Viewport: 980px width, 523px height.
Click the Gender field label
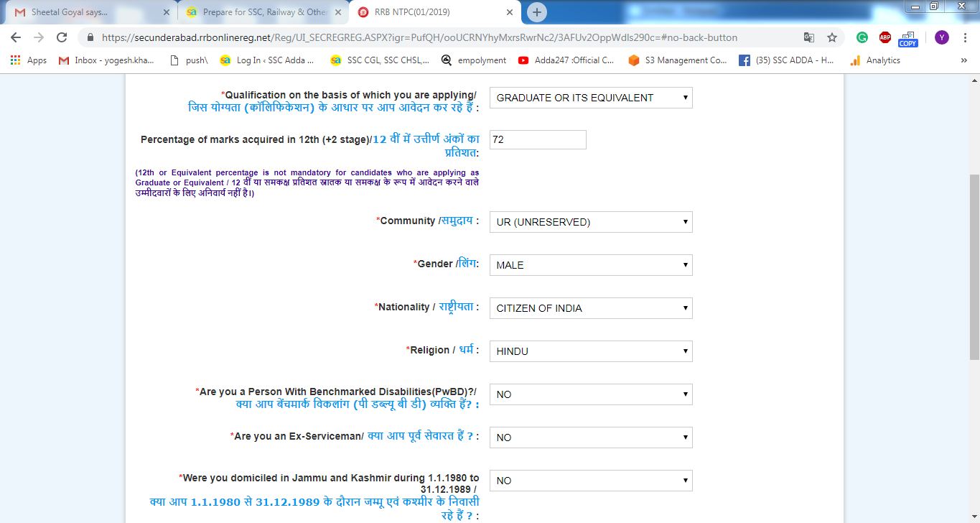pos(446,264)
